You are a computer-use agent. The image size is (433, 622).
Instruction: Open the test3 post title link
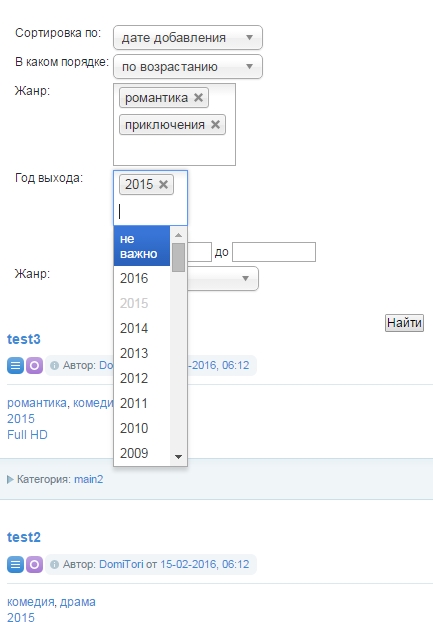pyautogui.click(x=24, y=340)
